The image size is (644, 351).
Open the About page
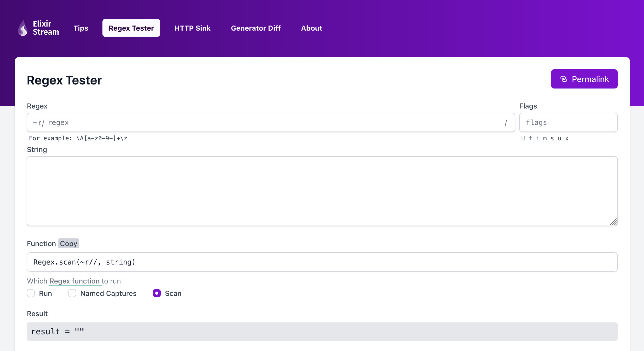point(311,28)
